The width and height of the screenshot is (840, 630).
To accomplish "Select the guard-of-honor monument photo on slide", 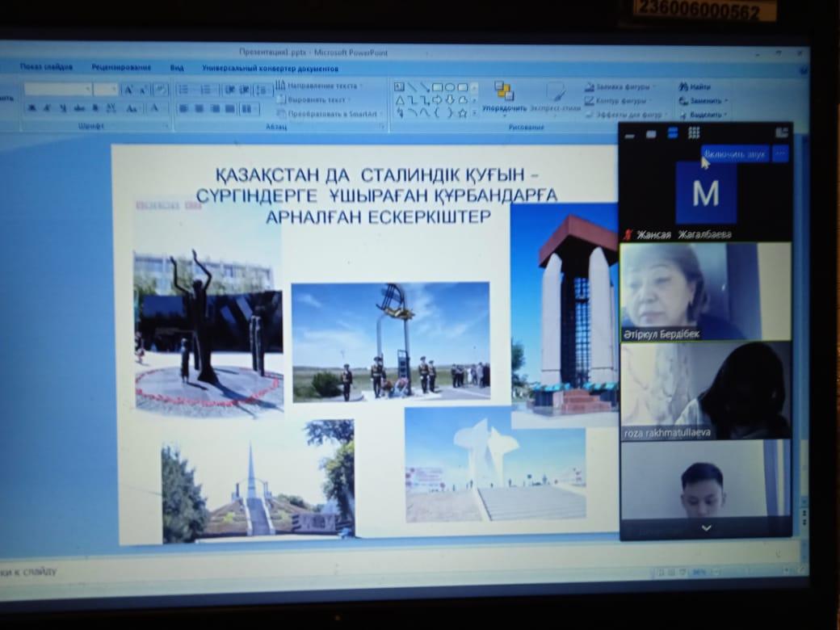I will pyautogui.click(x=390, y=341).
